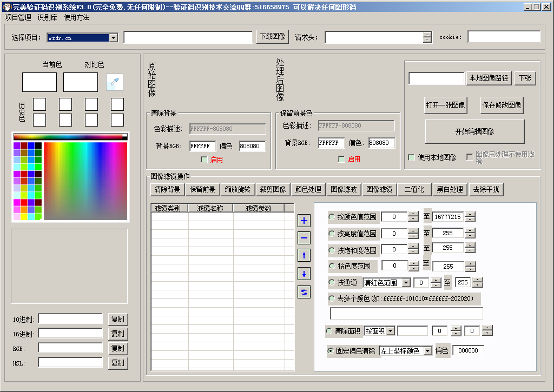
Task: Pick a color from the large spectrum gradient
Action: (x=85, y=181)
